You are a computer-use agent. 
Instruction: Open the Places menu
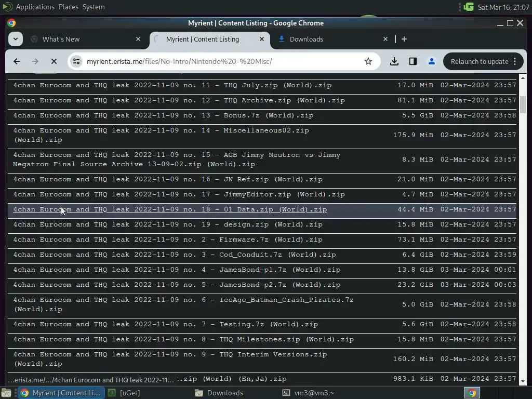pos(69,7)
